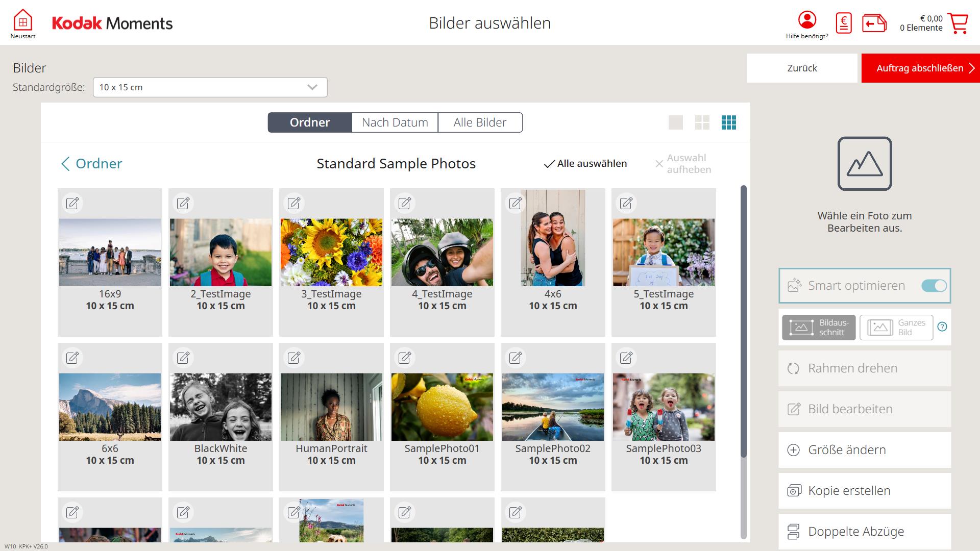Open the shopping cart icon
980x551 pixels.
point(958,23)
